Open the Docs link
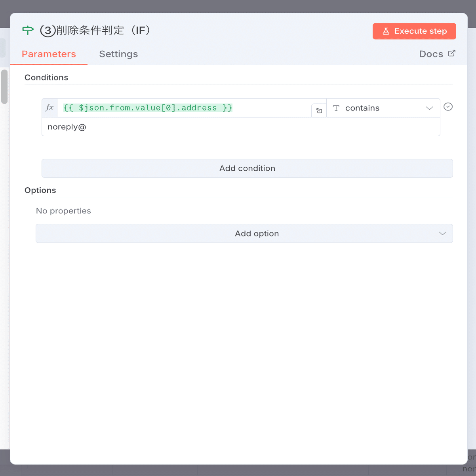The image size is (476, 476). tap(437, 54)
